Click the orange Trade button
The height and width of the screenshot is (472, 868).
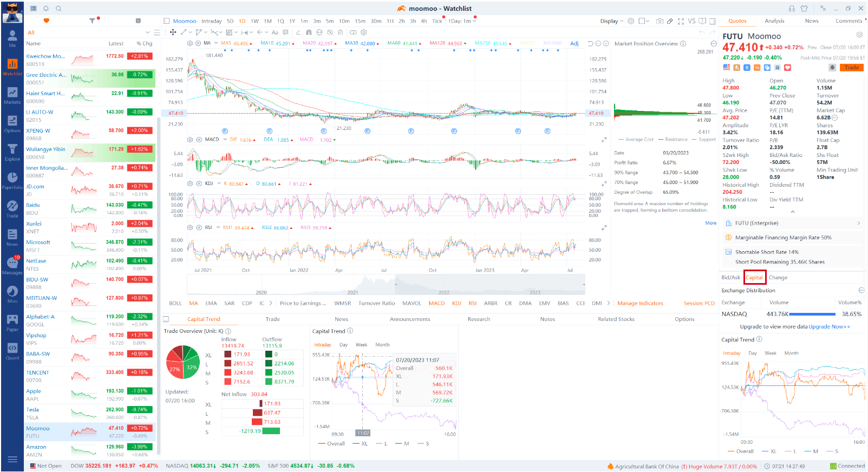[x=852, y=68]
